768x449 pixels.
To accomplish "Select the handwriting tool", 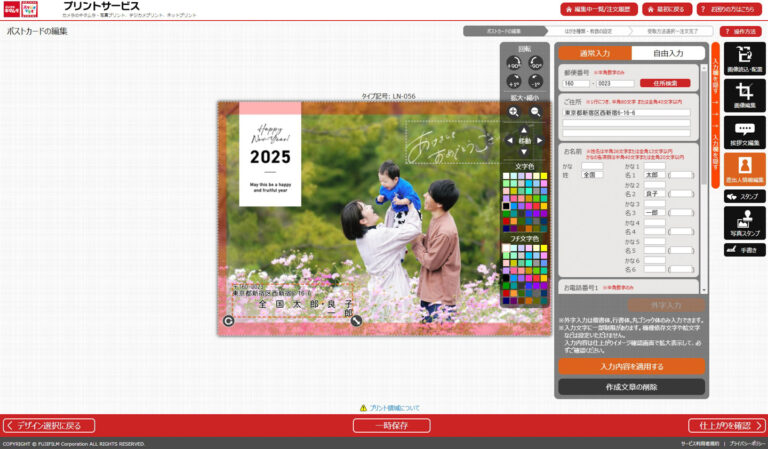I will [744, 250].
